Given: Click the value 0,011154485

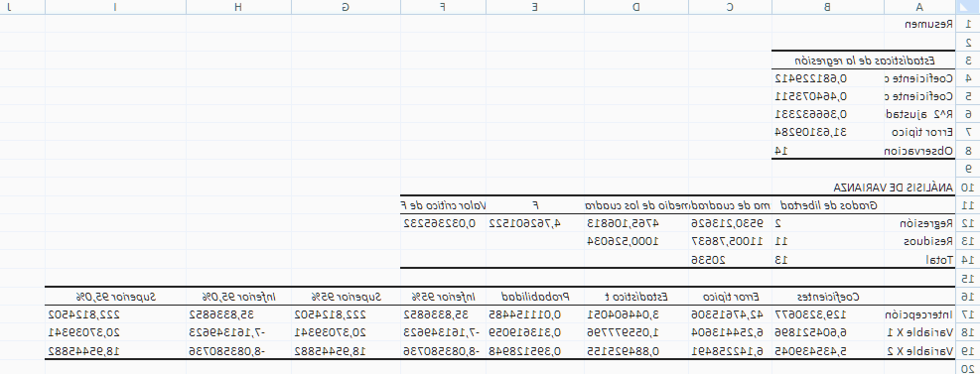Looking at the screenshot, I should [x=524, y=314].
